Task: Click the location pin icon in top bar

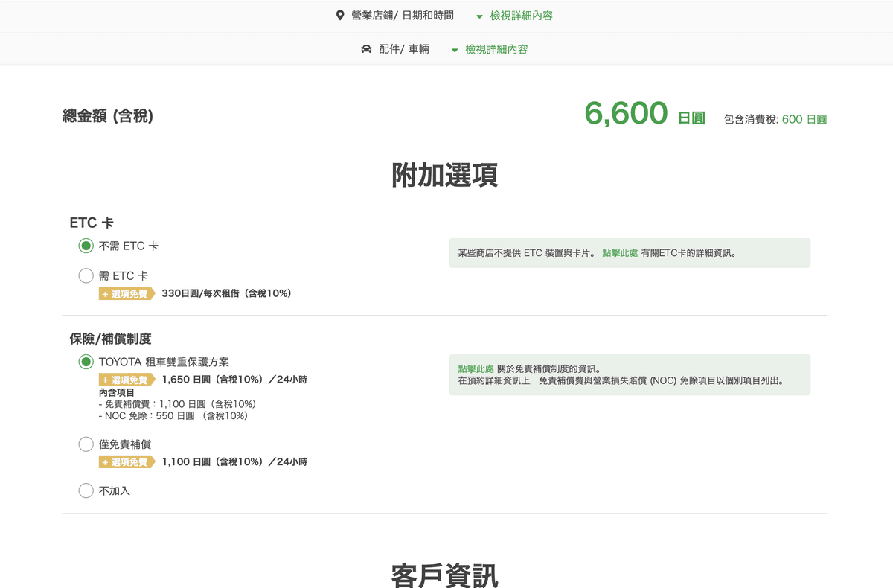Action: 340,16
